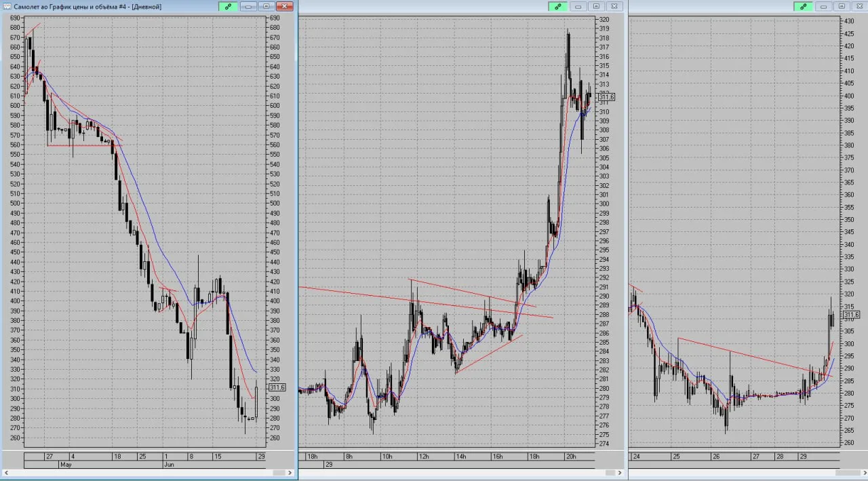Click the '430' price level on the right chart axis
The width and height of the screenshot is (868, 481).
(x=850, y=21)
